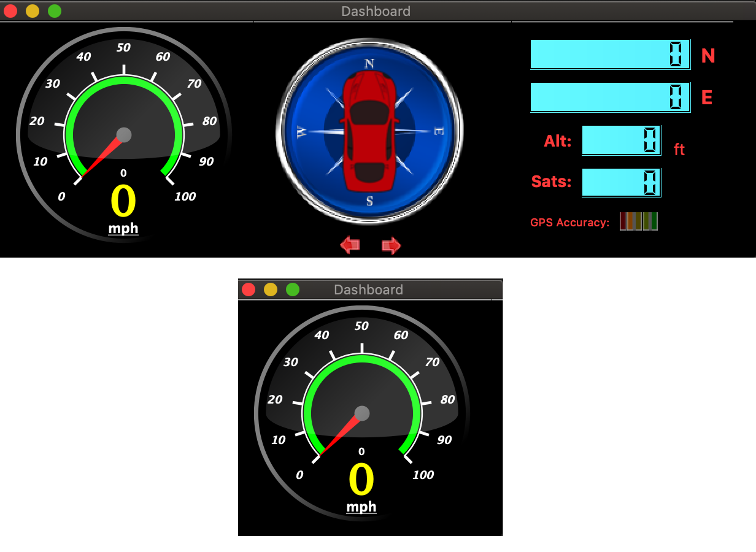Click the N marker on the compass
This screenshot has height=552, width=756.
pos(369,64)
